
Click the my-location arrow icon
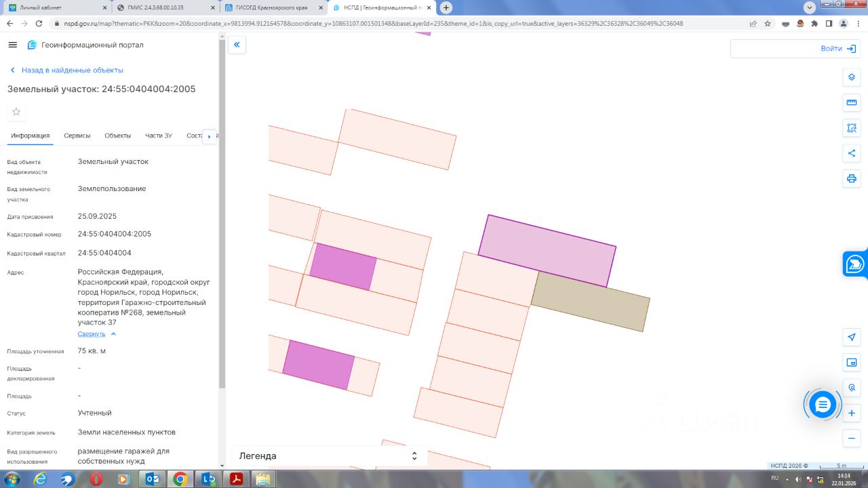click(852, 337)
